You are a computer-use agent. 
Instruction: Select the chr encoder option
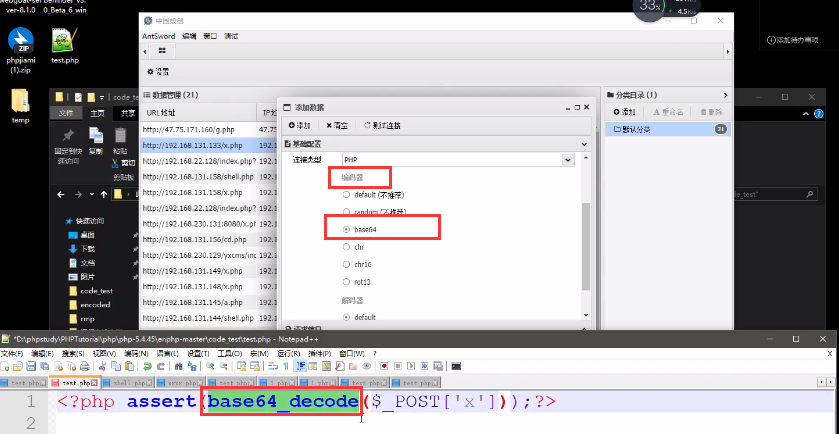click(347, 246)
